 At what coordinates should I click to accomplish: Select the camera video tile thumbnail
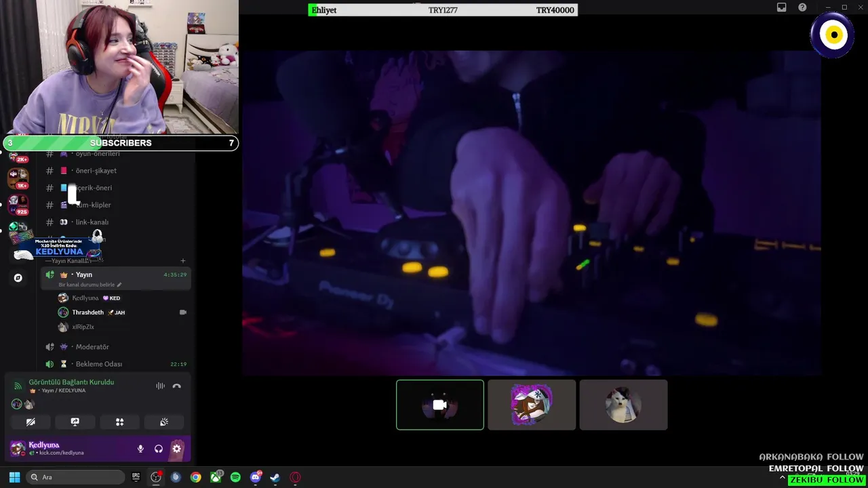[440, 405]
